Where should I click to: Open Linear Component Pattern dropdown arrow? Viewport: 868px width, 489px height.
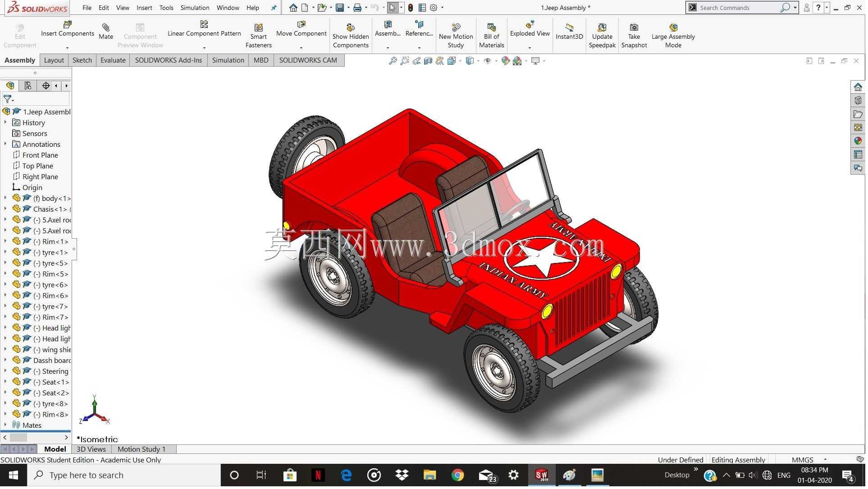(204, 47)
